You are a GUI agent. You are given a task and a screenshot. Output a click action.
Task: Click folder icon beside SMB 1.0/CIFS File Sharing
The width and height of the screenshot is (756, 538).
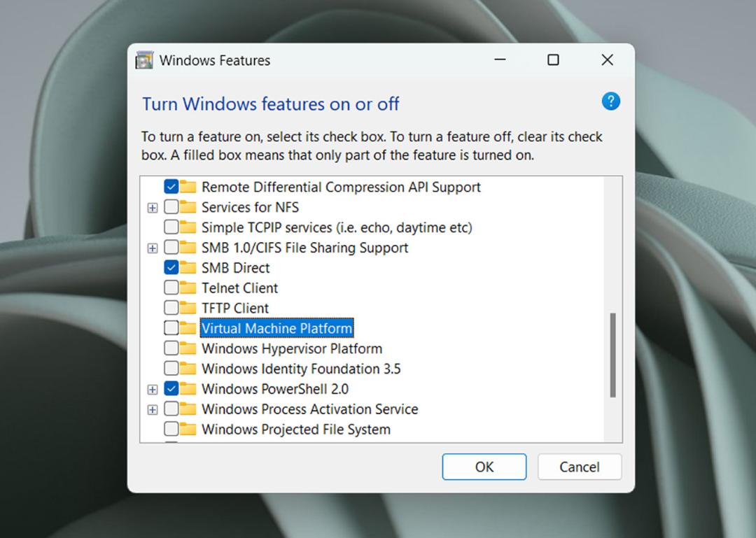click(188, 247)
